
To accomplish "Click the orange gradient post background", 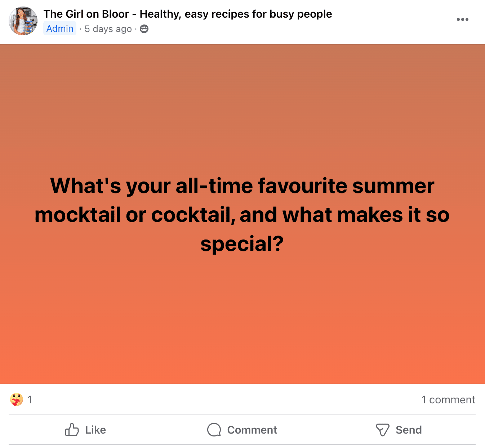I will point(242,317).
